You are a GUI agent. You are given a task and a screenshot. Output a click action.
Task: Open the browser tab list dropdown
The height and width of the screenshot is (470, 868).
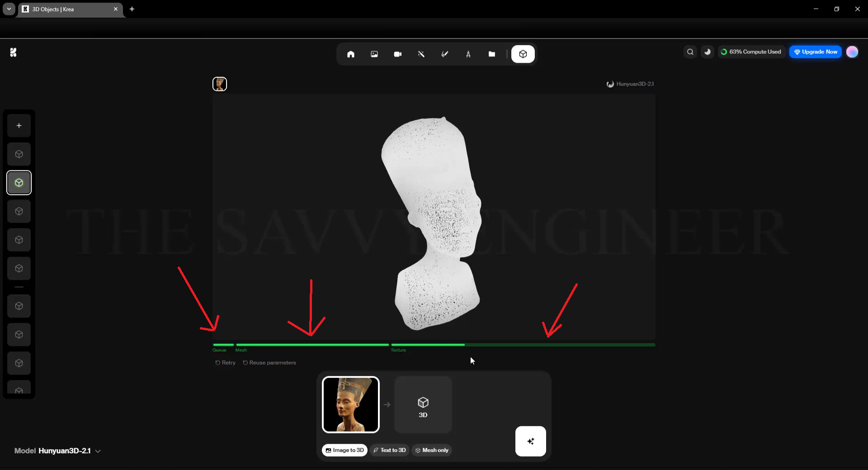click(9, 9)
